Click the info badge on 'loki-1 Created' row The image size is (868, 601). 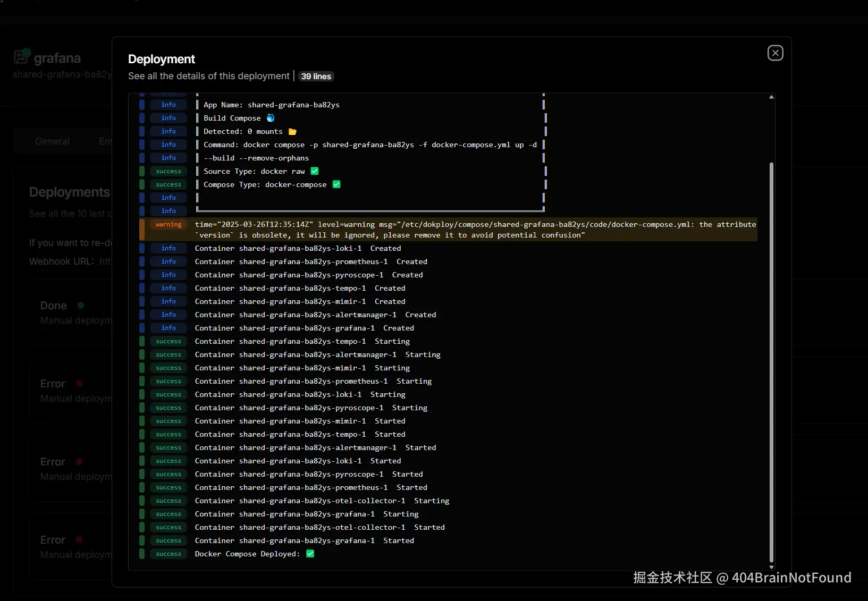tap(168, 248)
